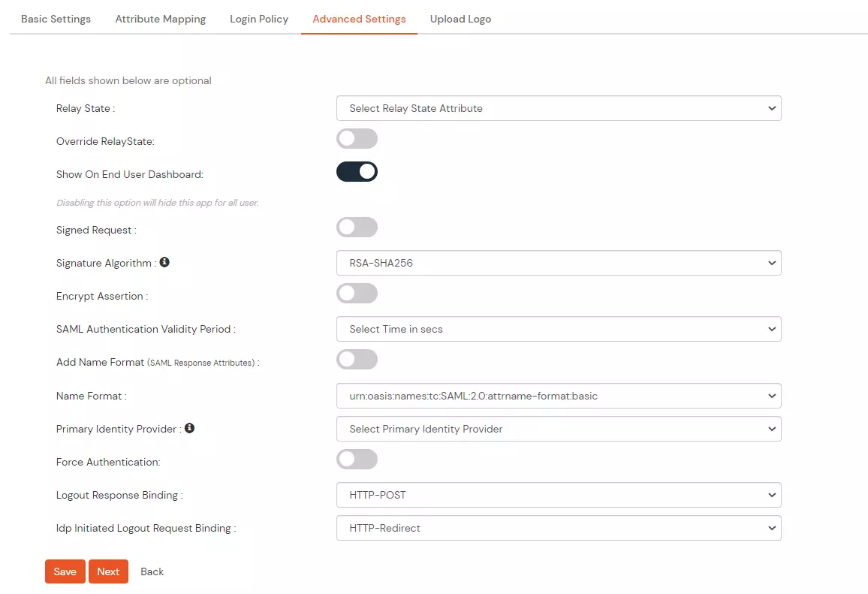Image resolution: width=868 pixels, height=594 pixels.
Task: Go to the Upload Logo tab
Action: (x=460, y=19)
